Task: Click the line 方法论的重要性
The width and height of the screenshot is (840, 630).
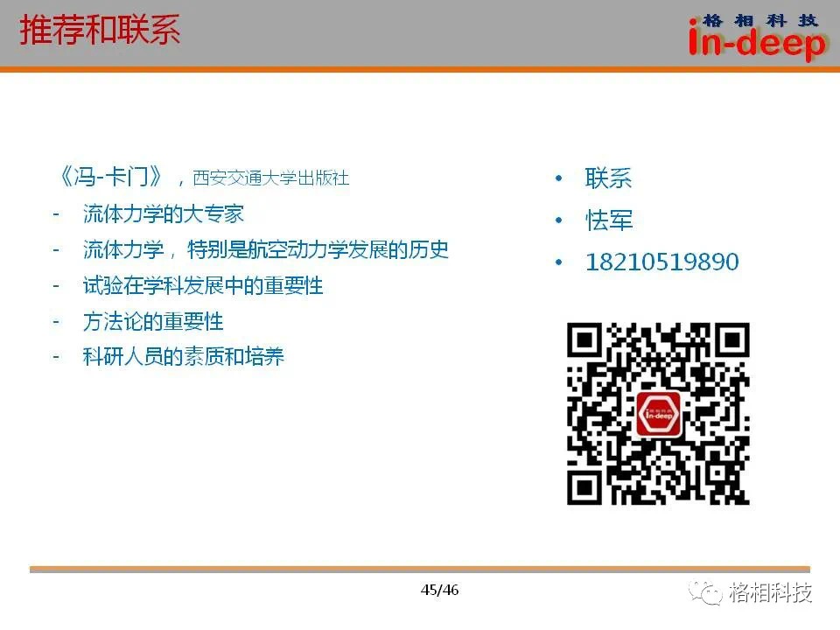Action: tap(152, 321)
